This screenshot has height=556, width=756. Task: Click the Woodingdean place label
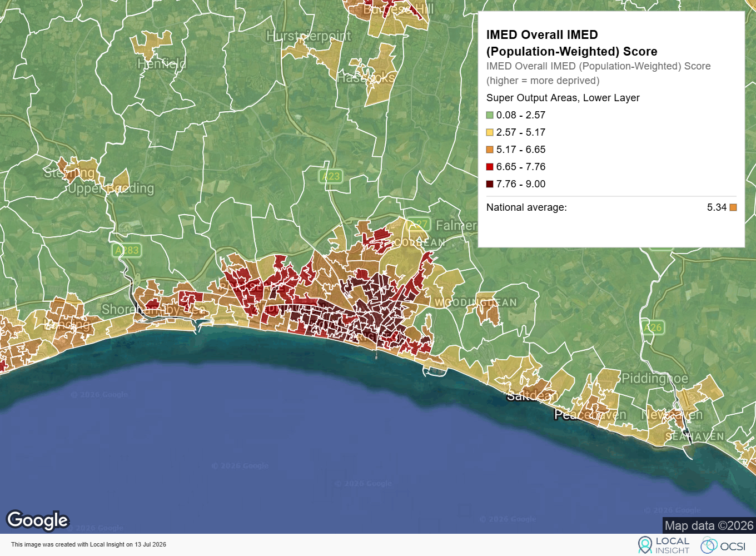[476, 302]
